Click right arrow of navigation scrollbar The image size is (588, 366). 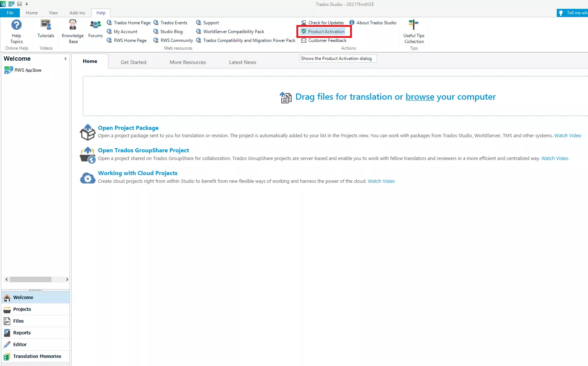(x=67, y=280)
